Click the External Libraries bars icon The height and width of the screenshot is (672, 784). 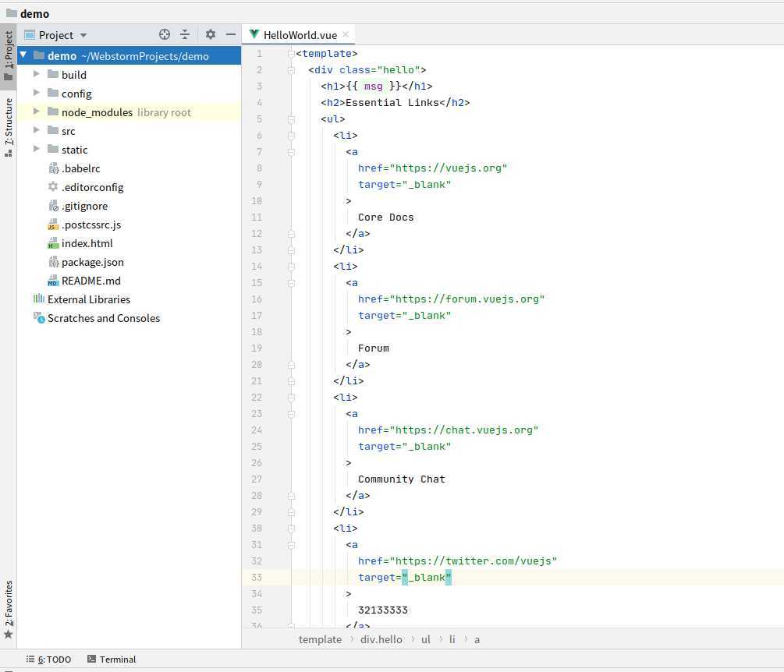click(x=38, y=299)
